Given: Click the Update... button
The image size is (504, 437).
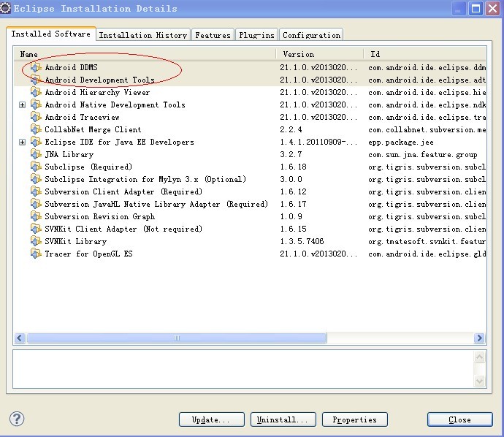Looking at the screenshot, I should (x=212, y=419).
